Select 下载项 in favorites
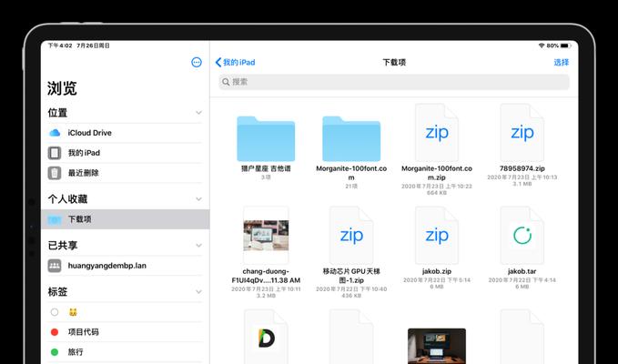Screen dimensions: 618x364 [x=125, y=219]
